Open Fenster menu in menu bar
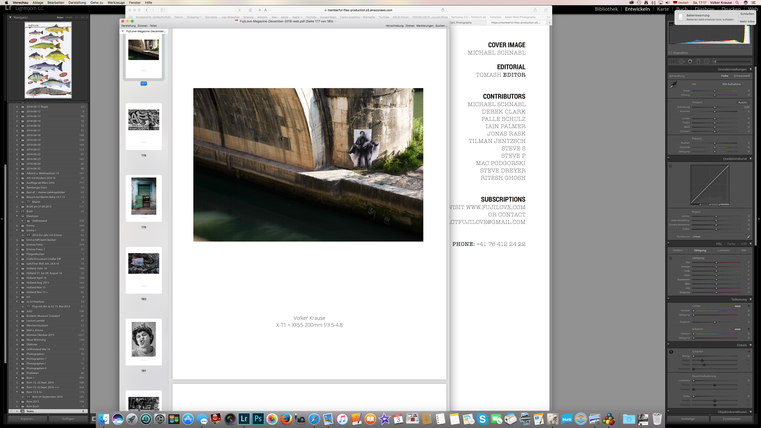 tap(135, 2)
